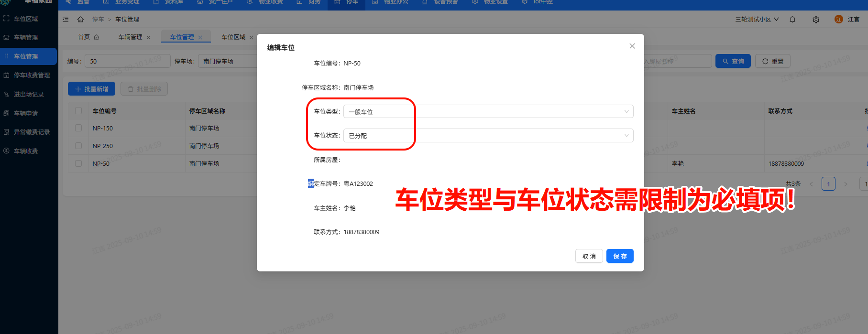Click the 车辆收费 sidebar icon
The image size is (868, 334).
pos(6,151)
